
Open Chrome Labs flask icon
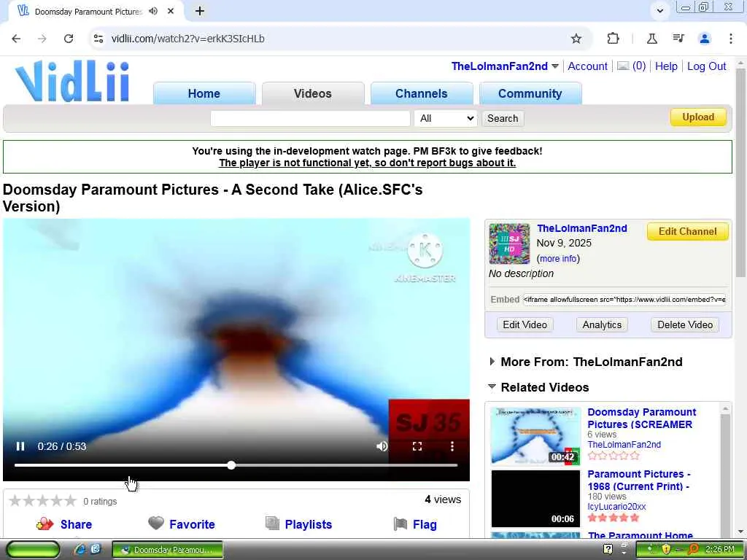point(651,39)
